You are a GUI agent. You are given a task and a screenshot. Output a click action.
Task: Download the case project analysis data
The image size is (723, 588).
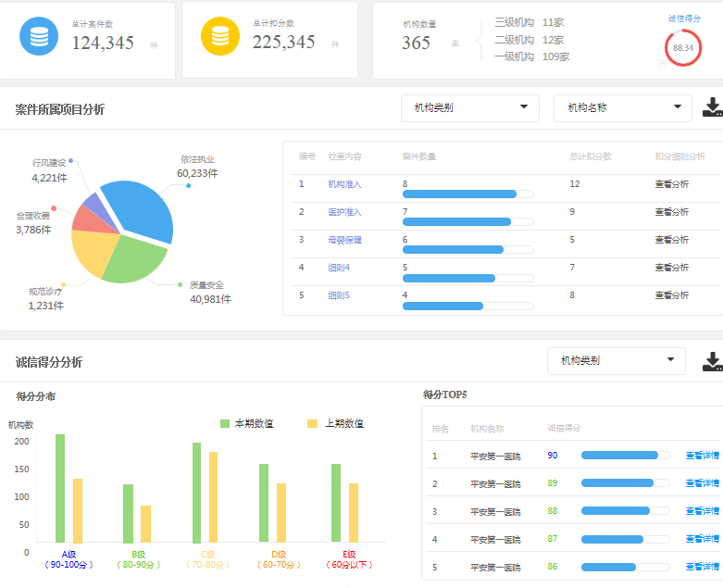click(712, 107)
